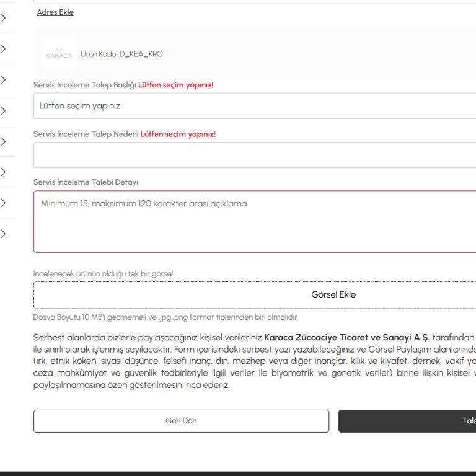This screenshot has height=476, width=476.
Task: Focus the Servis İnceleme Talebi Detayı text area
Action: (254, 221)
